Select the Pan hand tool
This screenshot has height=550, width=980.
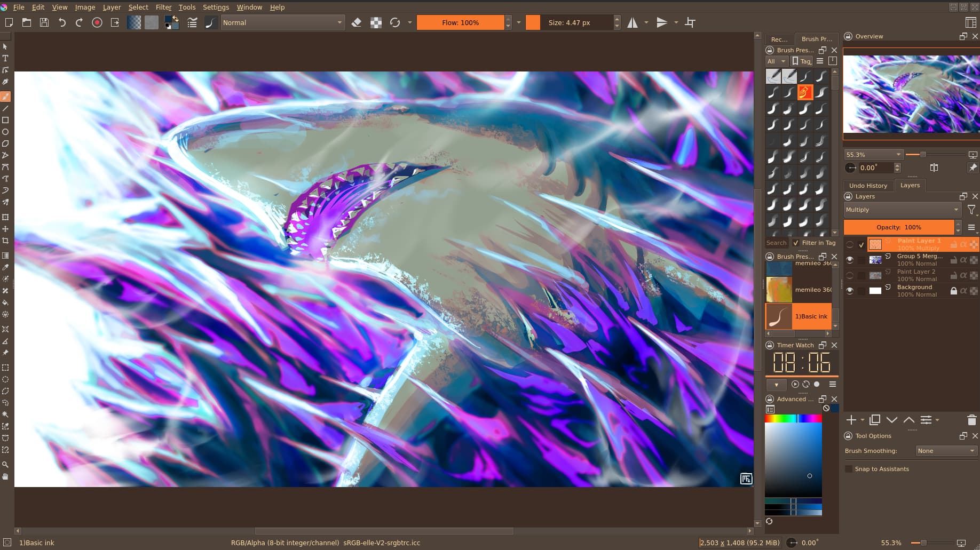pos(5,476)
